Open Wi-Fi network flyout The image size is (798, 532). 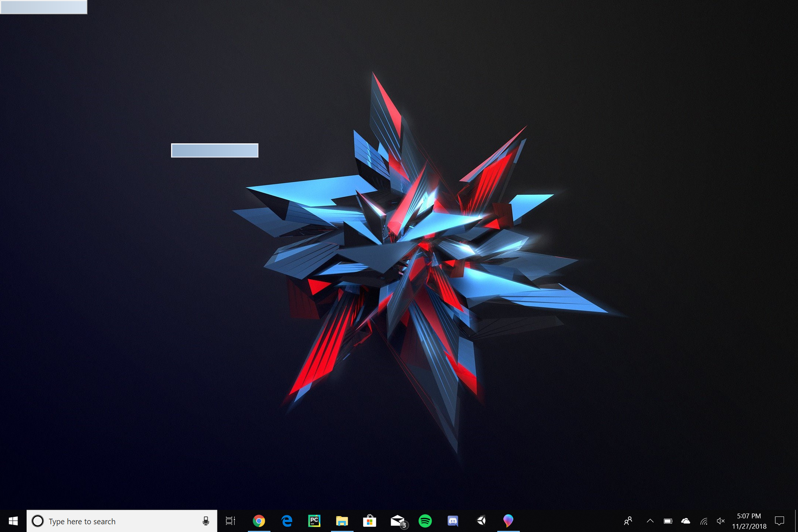(x=704, y=521)
